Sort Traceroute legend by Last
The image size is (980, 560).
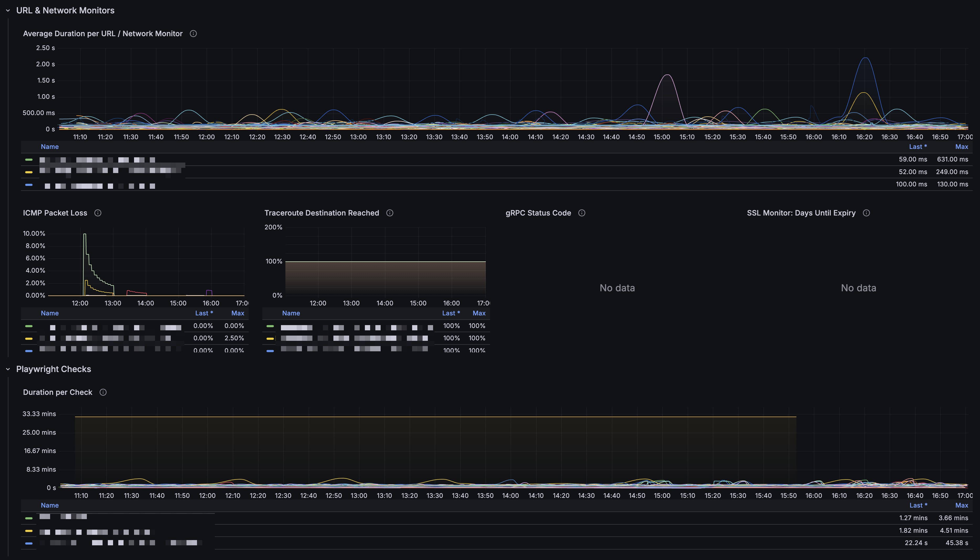pos(451,314)
